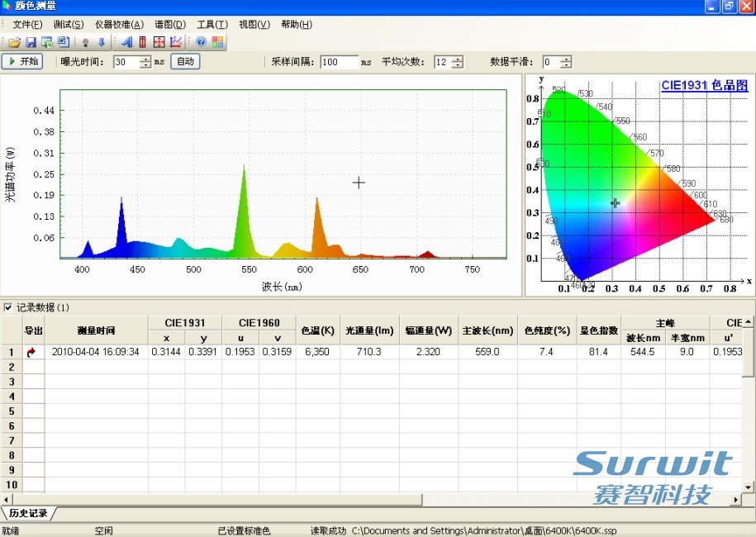This screenshot has height=537, width=756.
Task: Click the colored squares toolbar icon
Action: tap(217, 42)
